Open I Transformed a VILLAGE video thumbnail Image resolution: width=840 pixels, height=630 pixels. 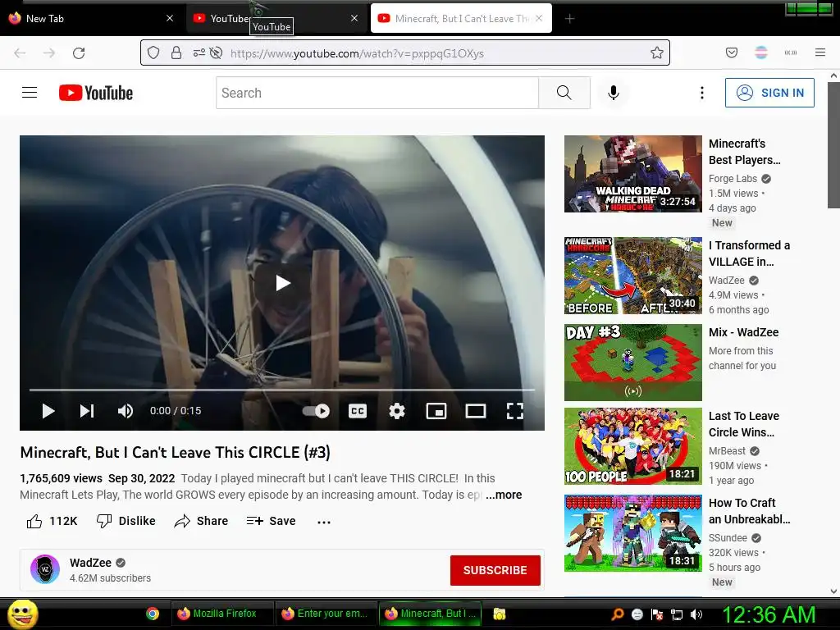(632, 276)
